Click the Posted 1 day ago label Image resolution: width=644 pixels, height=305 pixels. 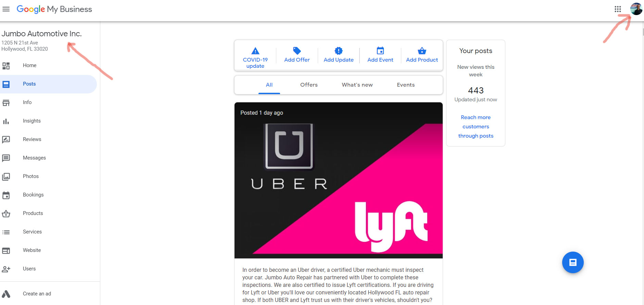tap(262, 113)
